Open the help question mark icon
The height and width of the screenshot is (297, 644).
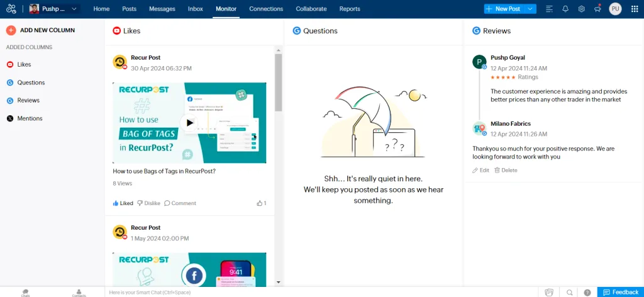point(587,293)
